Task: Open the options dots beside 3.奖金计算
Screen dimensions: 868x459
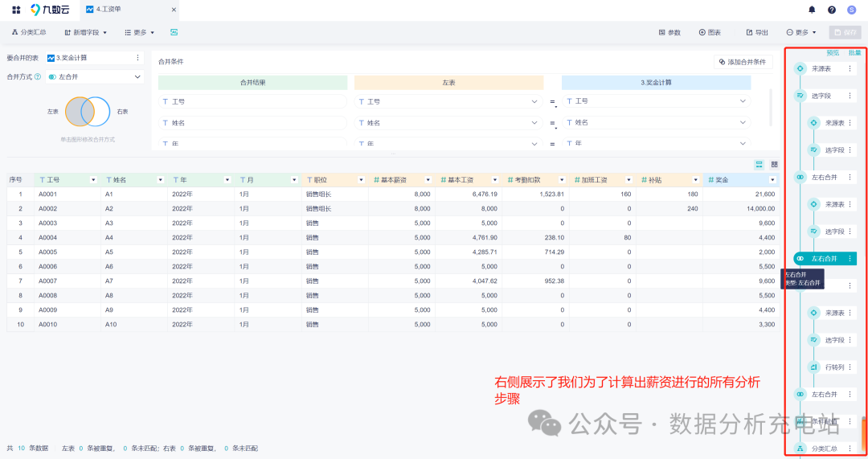Action: [x=138, y=58]
